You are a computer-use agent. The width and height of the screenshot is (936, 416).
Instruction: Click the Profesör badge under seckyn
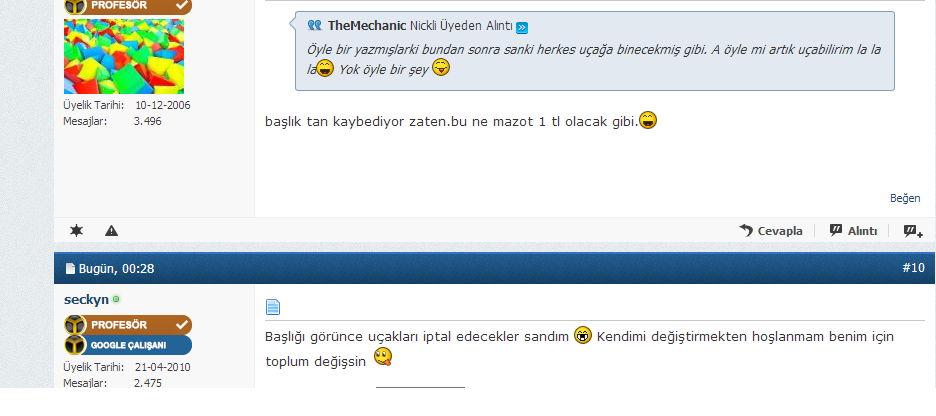click(128, 325)
